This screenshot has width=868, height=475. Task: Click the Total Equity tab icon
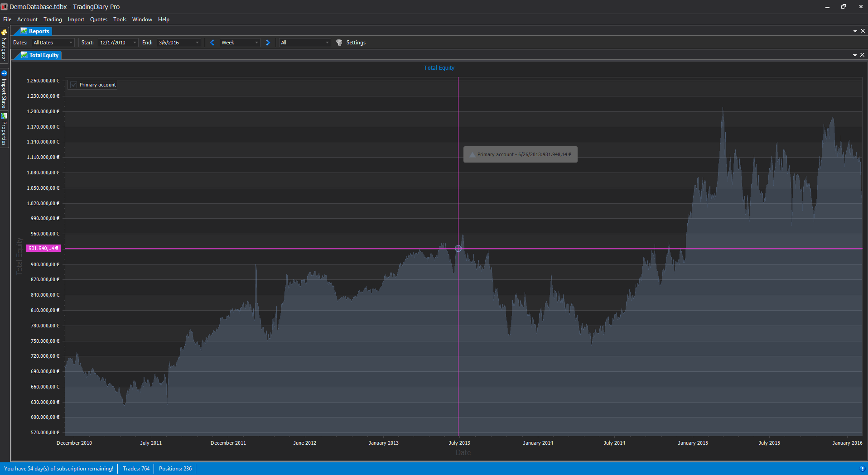point(24,55)
